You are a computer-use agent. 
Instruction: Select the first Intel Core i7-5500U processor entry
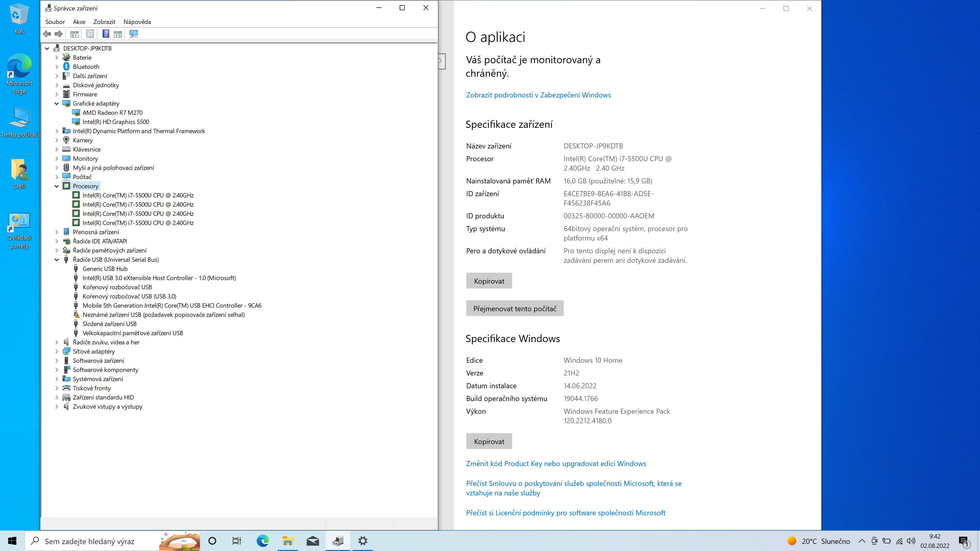coord(138,195)
